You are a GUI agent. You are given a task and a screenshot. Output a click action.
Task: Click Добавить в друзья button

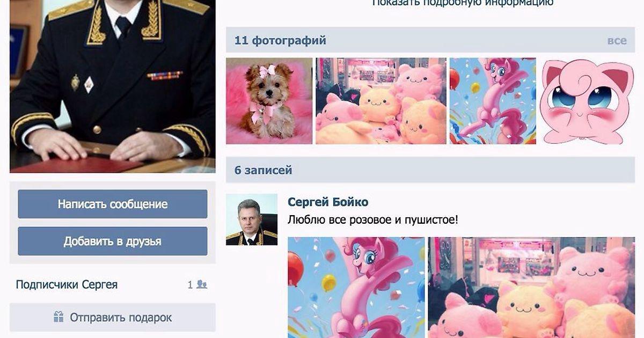113,241
